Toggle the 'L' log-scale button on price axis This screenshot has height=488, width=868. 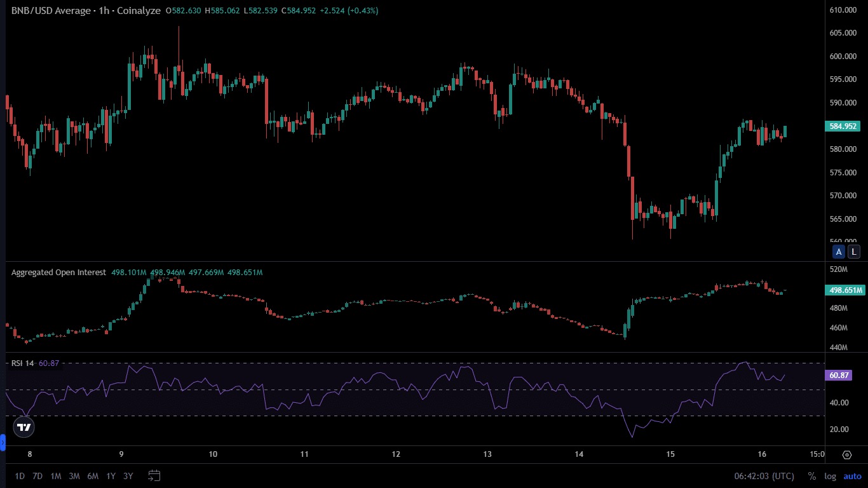point(853,252)
